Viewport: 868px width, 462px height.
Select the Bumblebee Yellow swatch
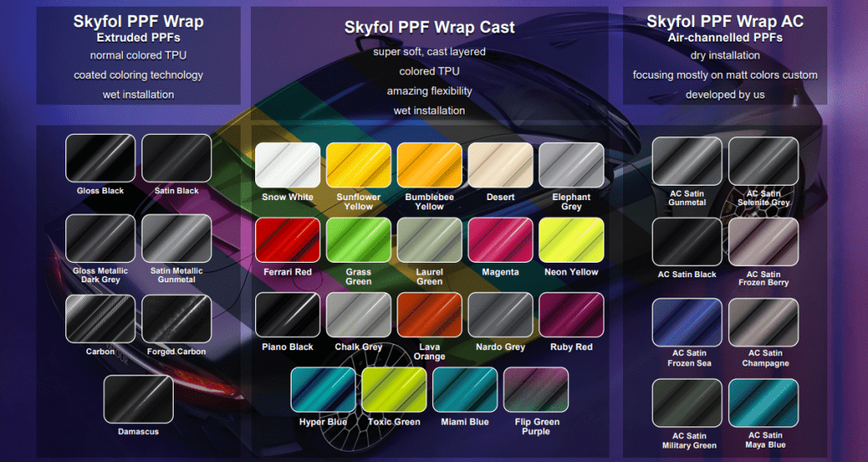click(430, 165)
